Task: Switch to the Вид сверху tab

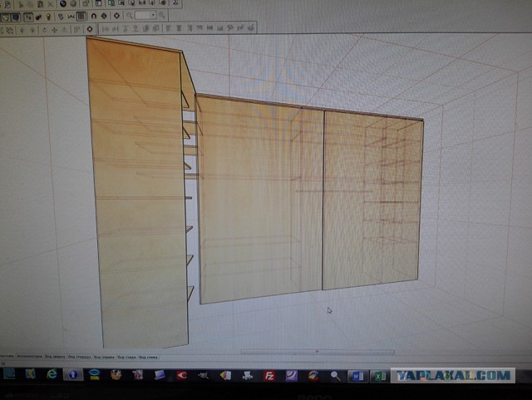Action: pos(55,357)
